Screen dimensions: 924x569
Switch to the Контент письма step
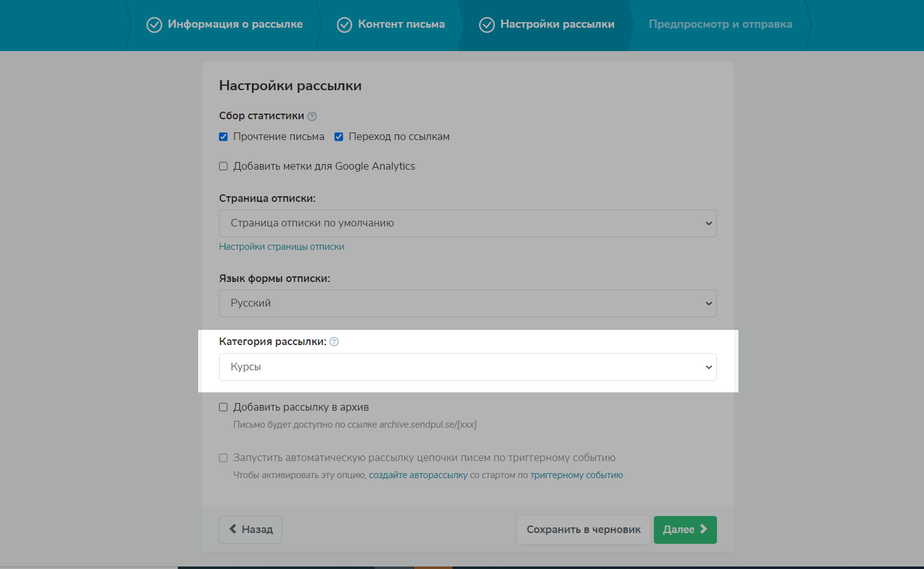(x=401, y=25)
